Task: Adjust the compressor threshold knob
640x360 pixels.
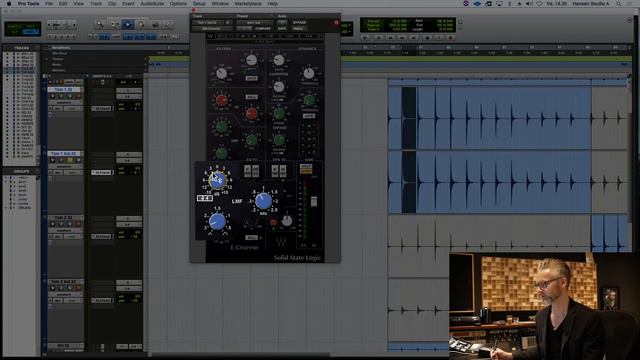Action: (x=309, y=73)
